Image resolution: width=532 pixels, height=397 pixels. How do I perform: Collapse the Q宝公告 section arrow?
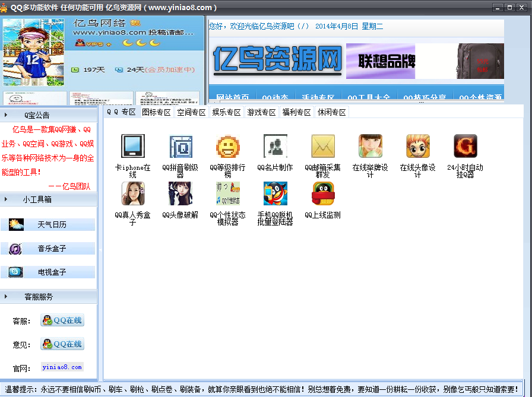pyautogui.click(x=6, y=115)
